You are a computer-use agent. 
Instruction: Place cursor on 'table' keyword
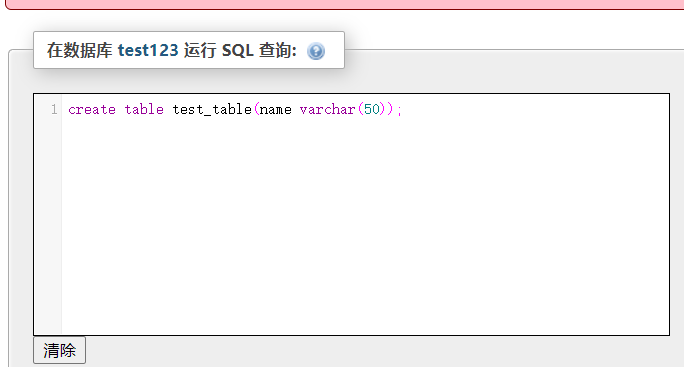point(144,109)
